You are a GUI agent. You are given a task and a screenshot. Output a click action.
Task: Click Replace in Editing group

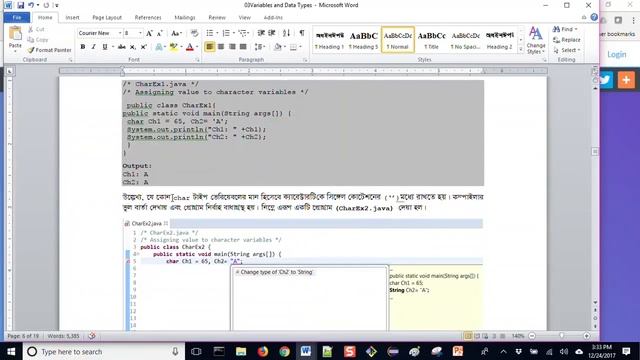click(x=567, y=40)
